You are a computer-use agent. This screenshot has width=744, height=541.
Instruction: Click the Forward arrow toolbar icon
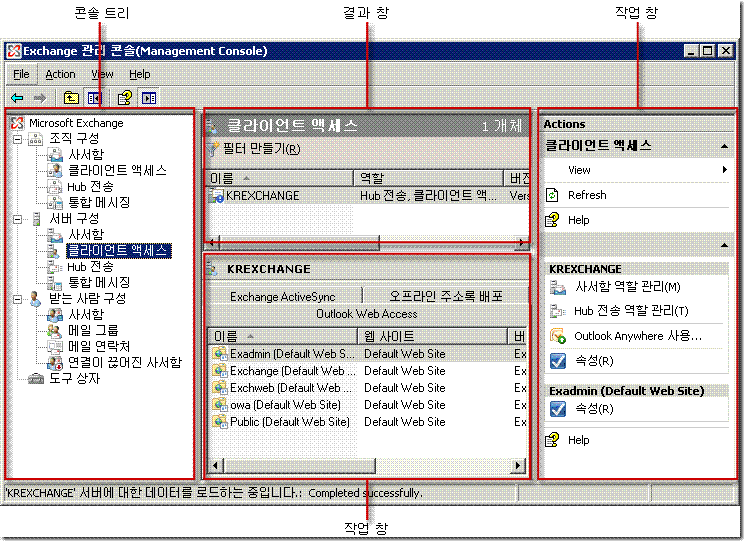click(x=40, y=98)
